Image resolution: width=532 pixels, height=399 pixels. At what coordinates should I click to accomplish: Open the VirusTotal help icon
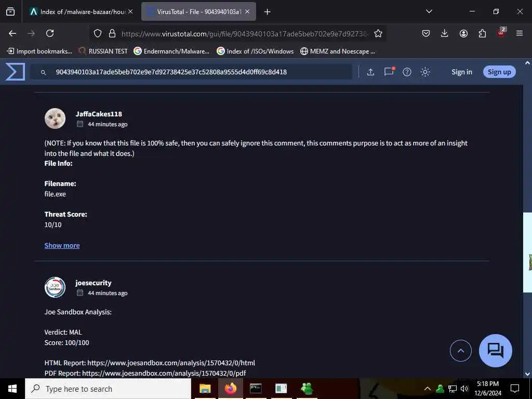[x=407, y=72]
